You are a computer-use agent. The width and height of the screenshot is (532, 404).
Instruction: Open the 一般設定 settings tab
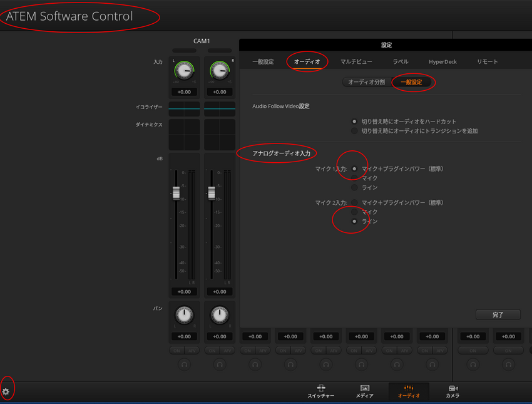click(263, 62)
